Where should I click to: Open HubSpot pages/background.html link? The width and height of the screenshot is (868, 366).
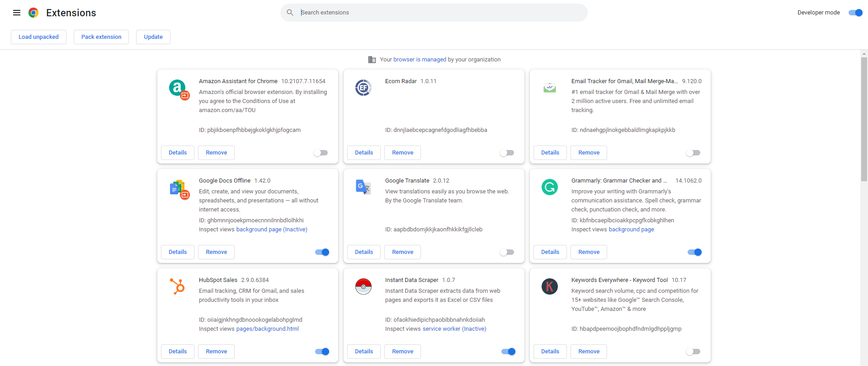(x=268, y=329)
